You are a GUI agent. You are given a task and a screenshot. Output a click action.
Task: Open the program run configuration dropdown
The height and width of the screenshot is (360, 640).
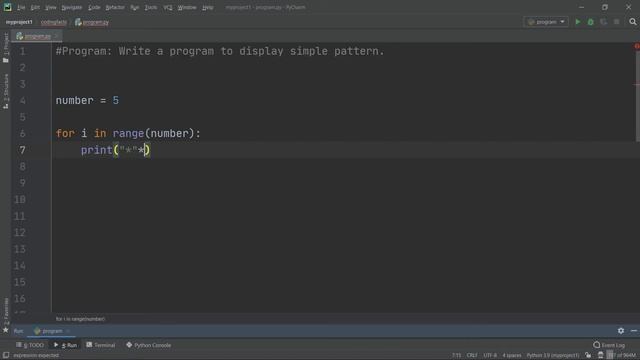click(x=546, y=22)
